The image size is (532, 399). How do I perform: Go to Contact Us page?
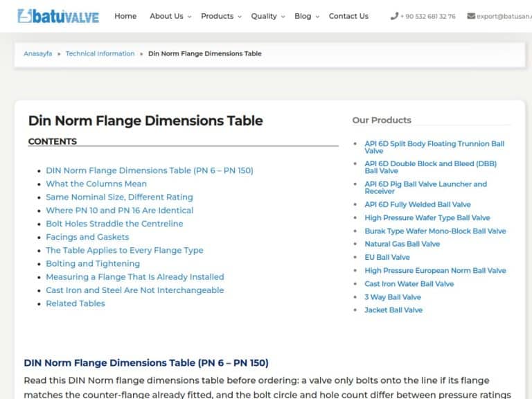pos(348,16)
